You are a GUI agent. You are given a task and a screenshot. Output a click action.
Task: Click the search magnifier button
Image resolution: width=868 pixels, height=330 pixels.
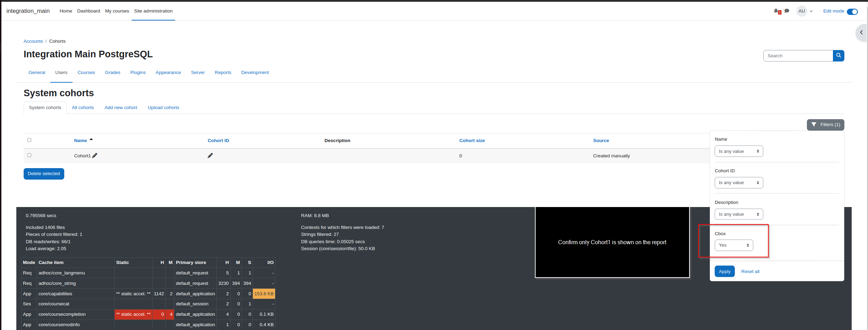pos(838,56)
